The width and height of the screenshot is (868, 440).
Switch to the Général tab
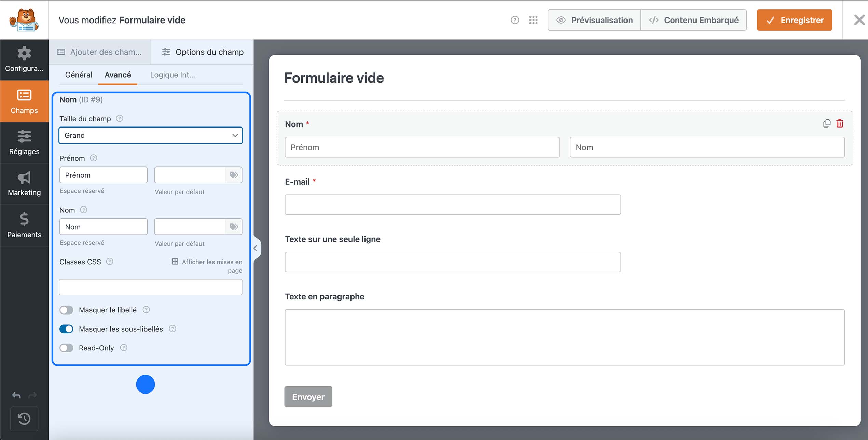(79, 75)
